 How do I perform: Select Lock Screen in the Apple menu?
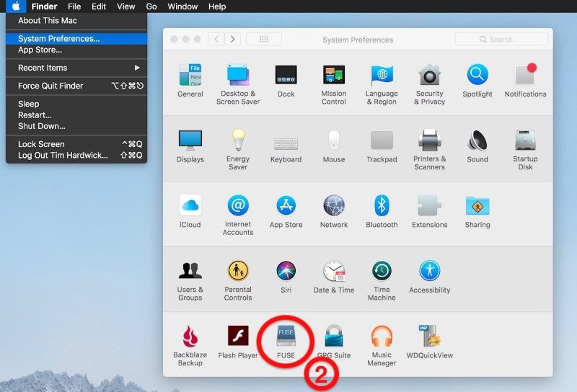[41, 144]
